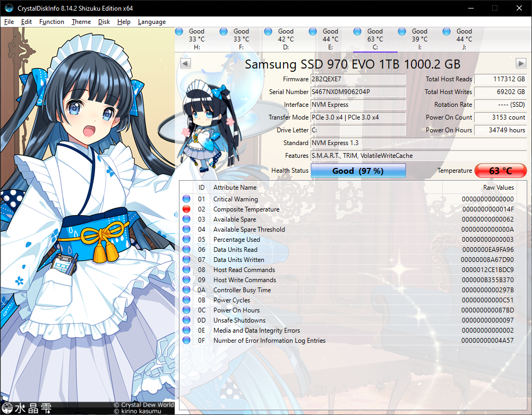Click the Samsung SSD 970 EVO title

(x=353, y=64)
